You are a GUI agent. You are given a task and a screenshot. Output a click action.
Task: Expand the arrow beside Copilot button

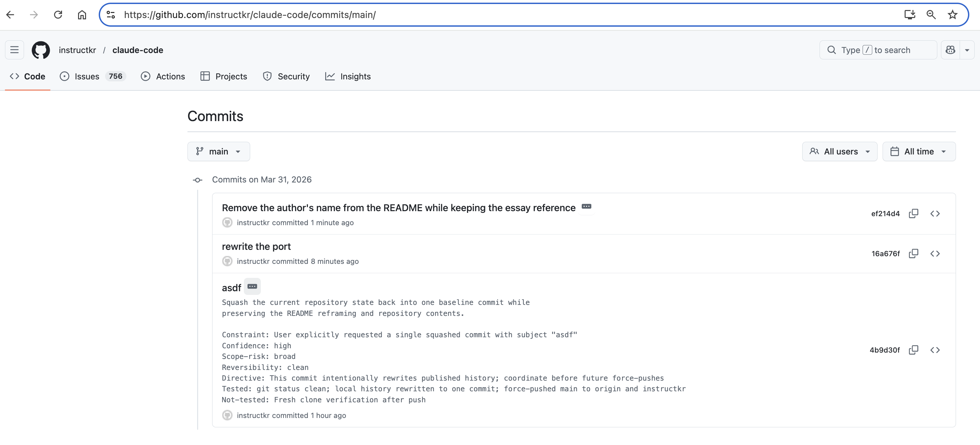tap(967, 50)
